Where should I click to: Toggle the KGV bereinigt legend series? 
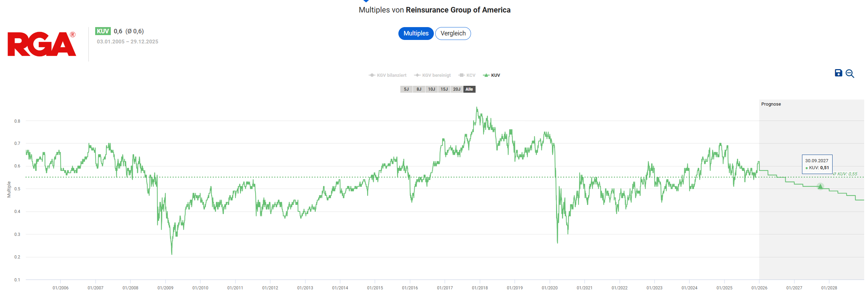point(432,75)
